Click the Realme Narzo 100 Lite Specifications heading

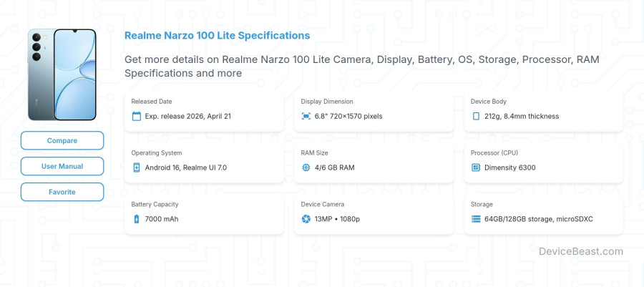[x=218, y=35]
